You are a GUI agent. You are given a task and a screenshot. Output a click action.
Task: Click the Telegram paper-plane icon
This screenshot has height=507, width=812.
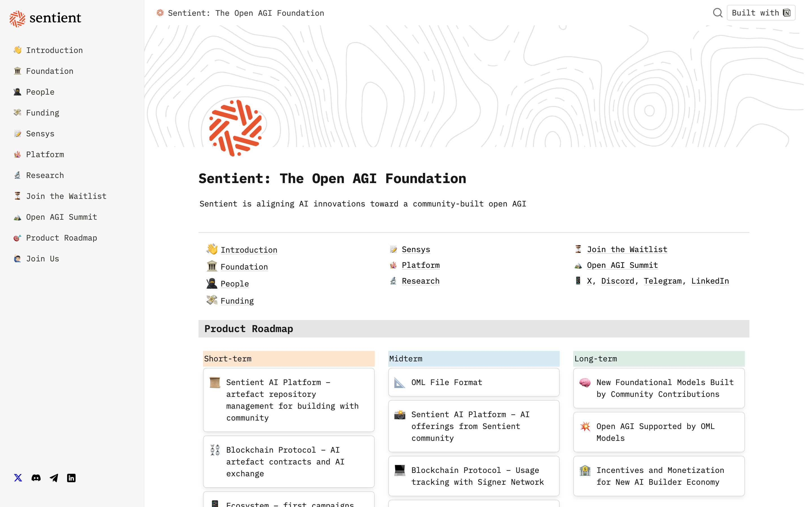point(54,477)
